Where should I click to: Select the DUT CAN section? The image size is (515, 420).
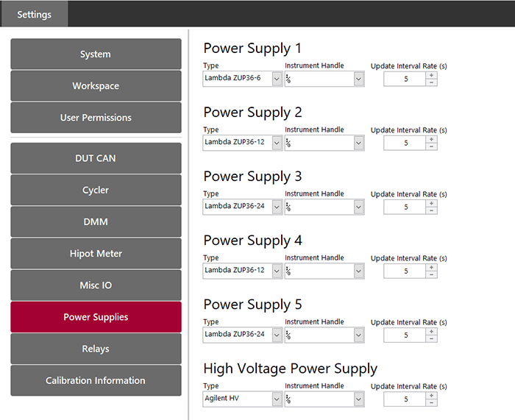tap(96, 158)
